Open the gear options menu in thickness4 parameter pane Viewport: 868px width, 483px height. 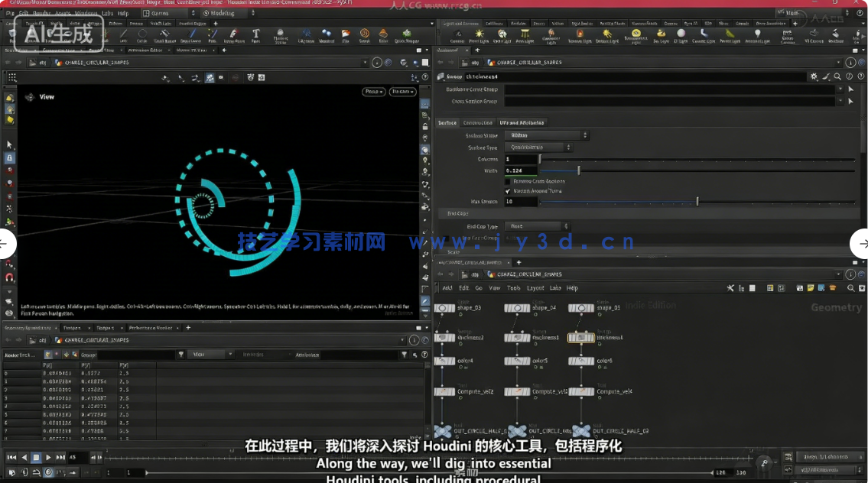(x=814, y=76)
